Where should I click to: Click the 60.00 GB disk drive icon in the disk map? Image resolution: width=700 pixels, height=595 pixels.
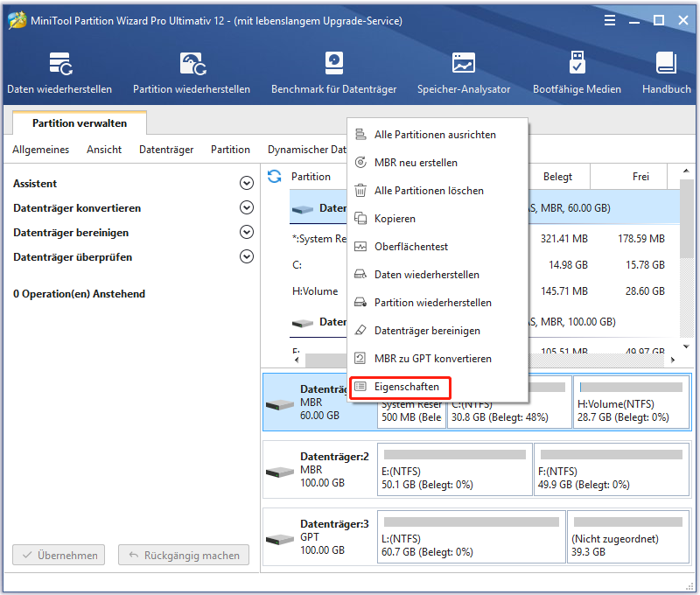(279, 404)
